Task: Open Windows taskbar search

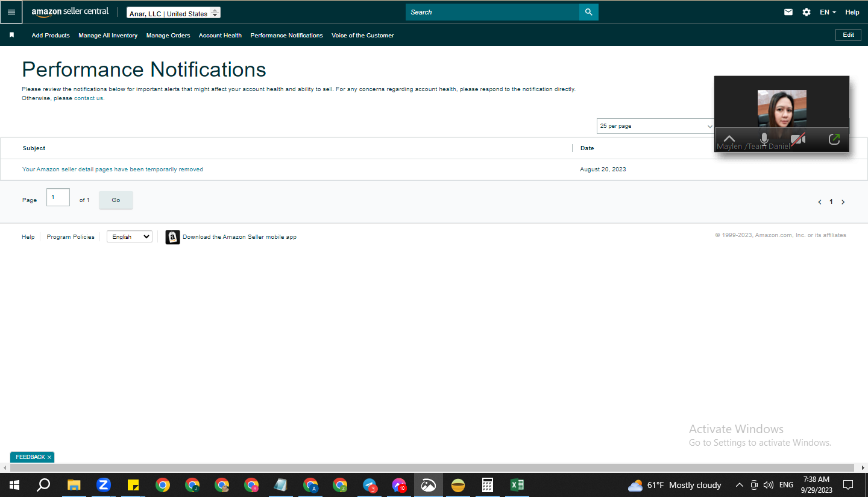Action: coord(43,485)
